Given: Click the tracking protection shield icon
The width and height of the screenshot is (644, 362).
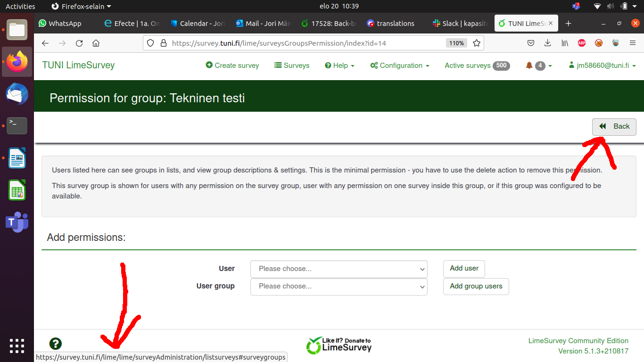Looking at the screenshot, I should pyautogui.click(x=150, y=43).
